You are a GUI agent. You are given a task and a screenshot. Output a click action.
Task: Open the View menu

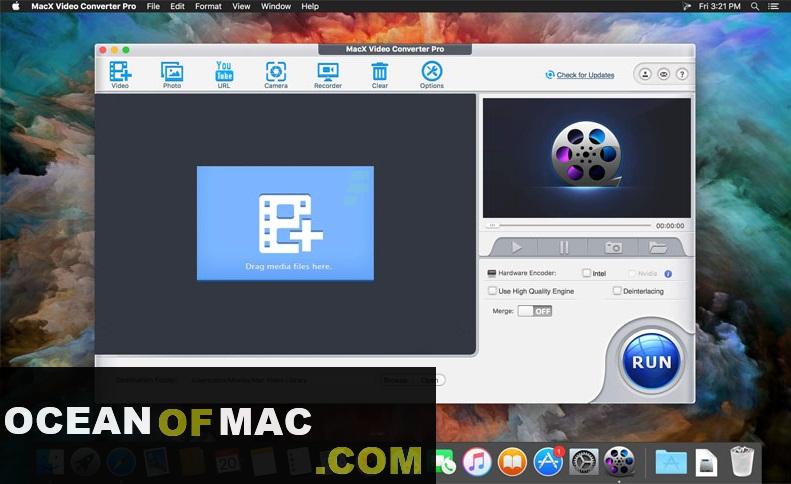coord(241,6)
